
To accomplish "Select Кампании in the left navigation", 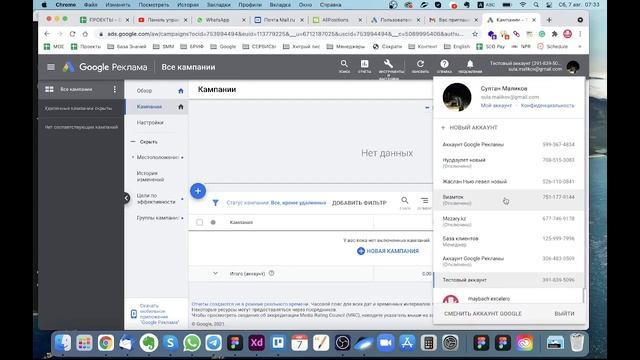I will pos(149,107).
